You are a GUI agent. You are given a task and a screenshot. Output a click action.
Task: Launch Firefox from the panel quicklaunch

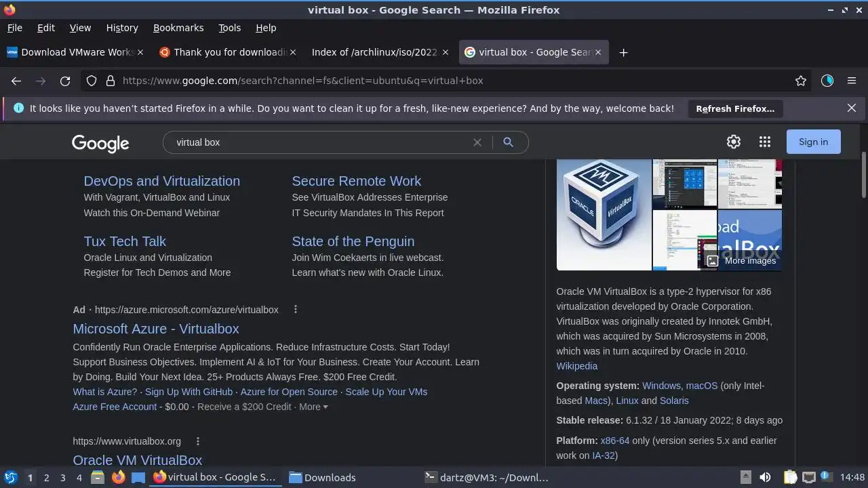tap(118, 477)
